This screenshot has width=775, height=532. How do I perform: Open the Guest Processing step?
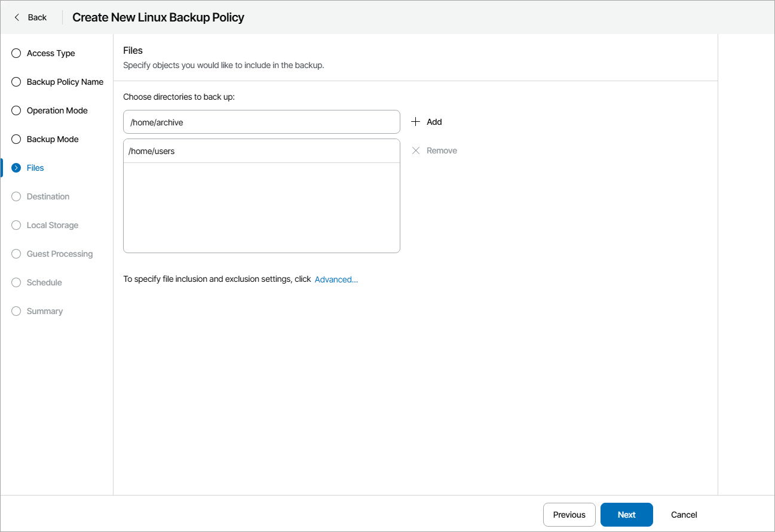coord(59,254)
